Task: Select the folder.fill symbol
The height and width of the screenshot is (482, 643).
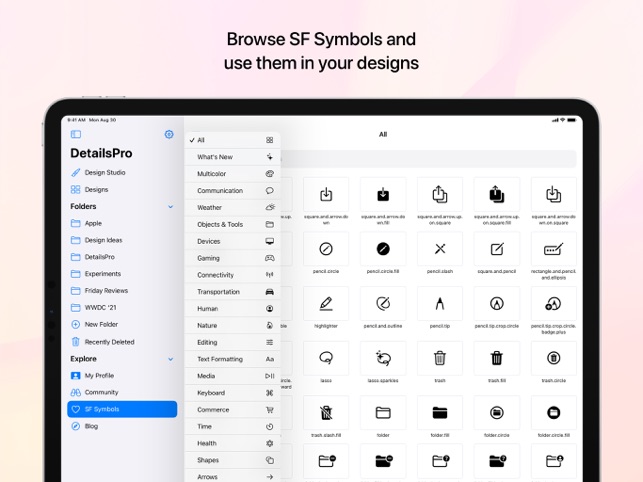Action: 440,413
